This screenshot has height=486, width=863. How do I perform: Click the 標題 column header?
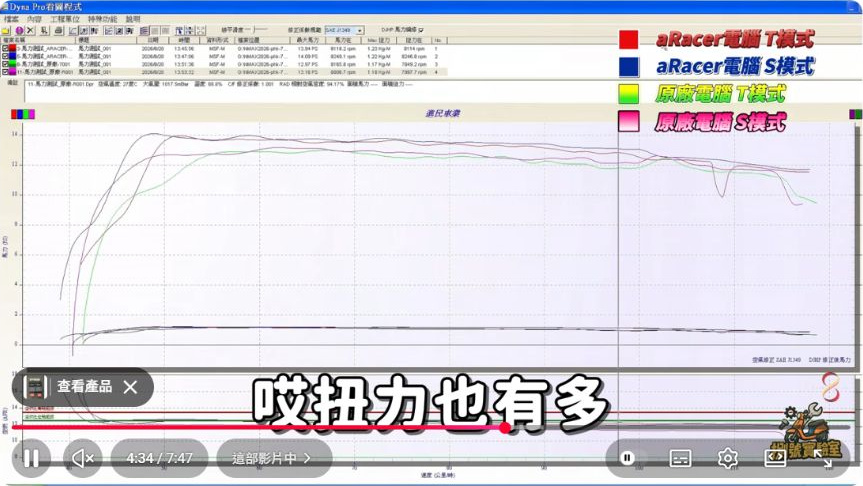[106, 40]
